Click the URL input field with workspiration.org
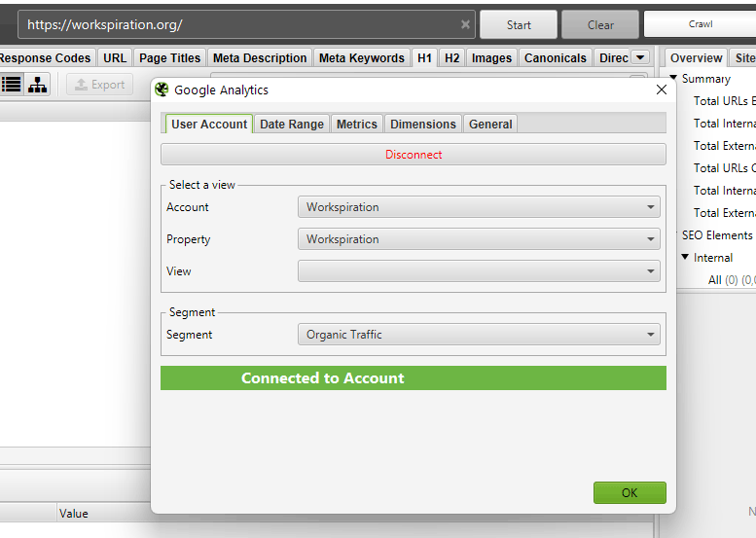Image resolution: width=756 pixels, height=538 pixels. tap(246, 24)
